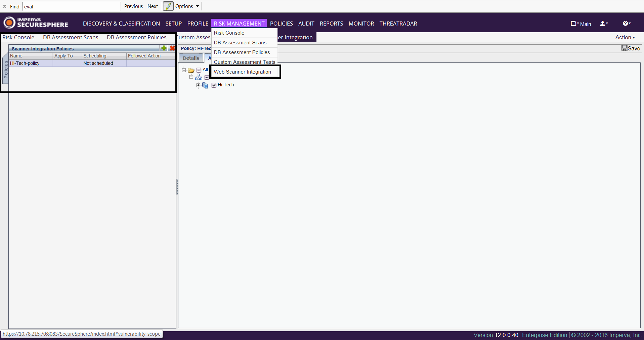The image size is (644, 340).
Task: Open the Monitor menu
Action: [361, 24]
